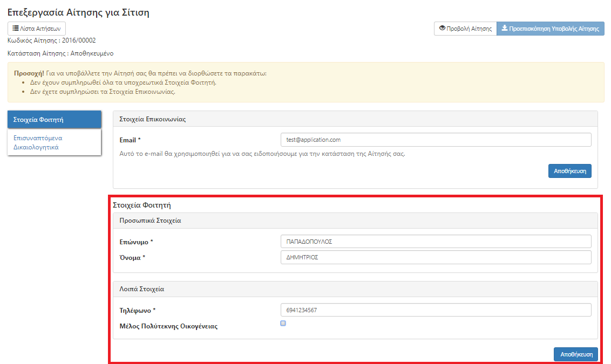611x364 pixels.
Task: Click the 'Κωδικός Αίτησης : 2016/00002' text
Action: (51, 40)
